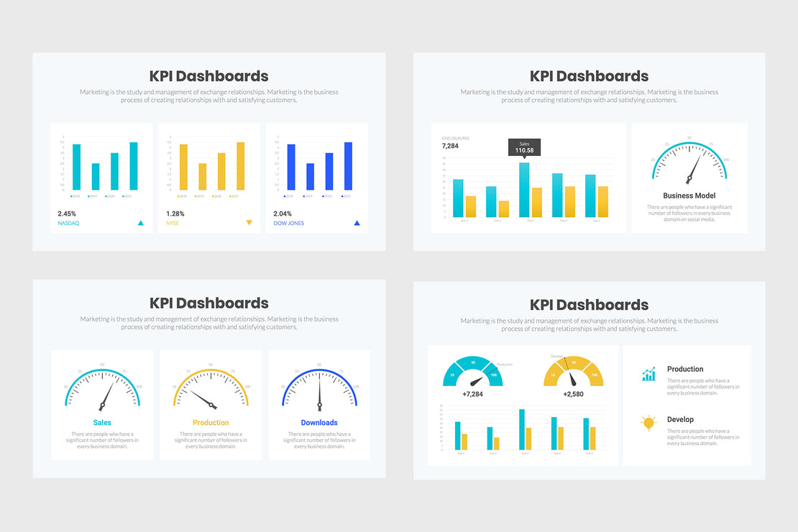Open the DOW JONES label link
Image resolution: width=798 pixels, height=532 pixels.
[288, 224]
